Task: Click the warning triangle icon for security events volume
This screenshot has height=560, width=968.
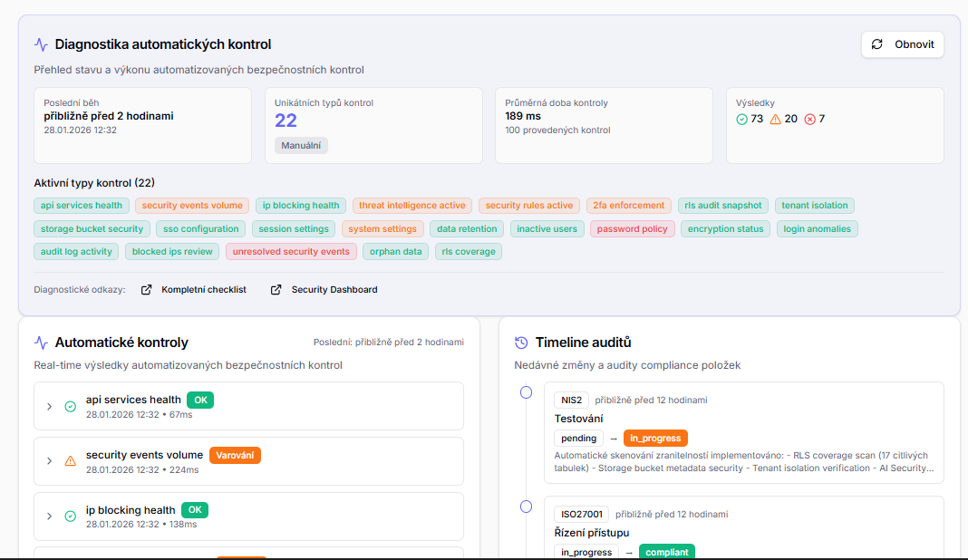Action: click(x=71, y=461)
